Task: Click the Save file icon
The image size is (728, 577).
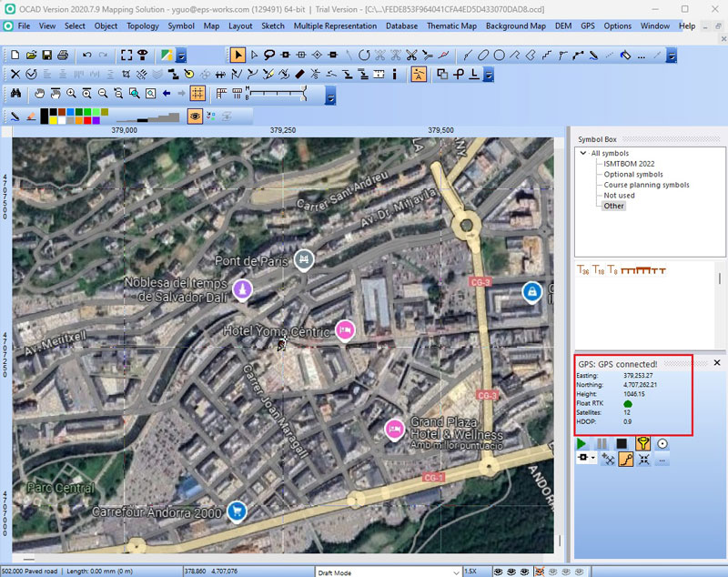Action: click(x=47, y=56)
